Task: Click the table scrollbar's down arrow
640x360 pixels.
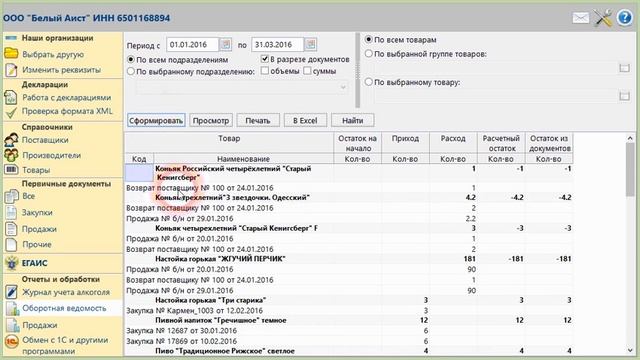Action: (630, 350)
